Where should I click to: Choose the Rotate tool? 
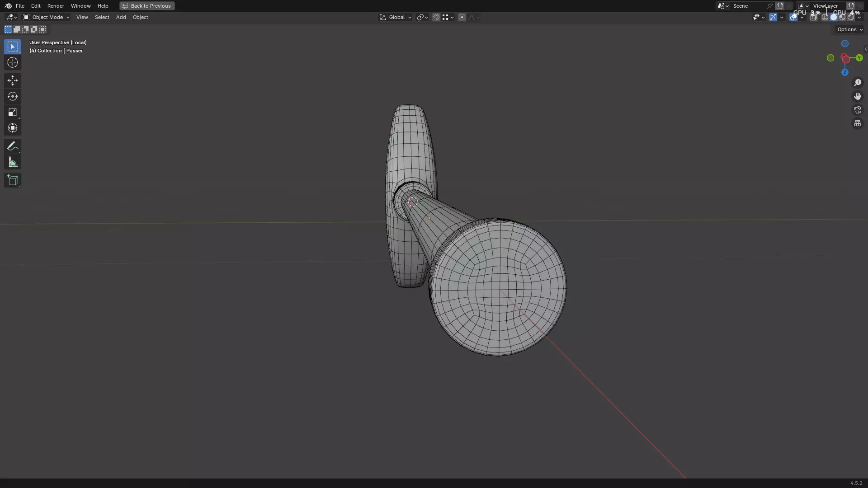(x=12, y=96)
